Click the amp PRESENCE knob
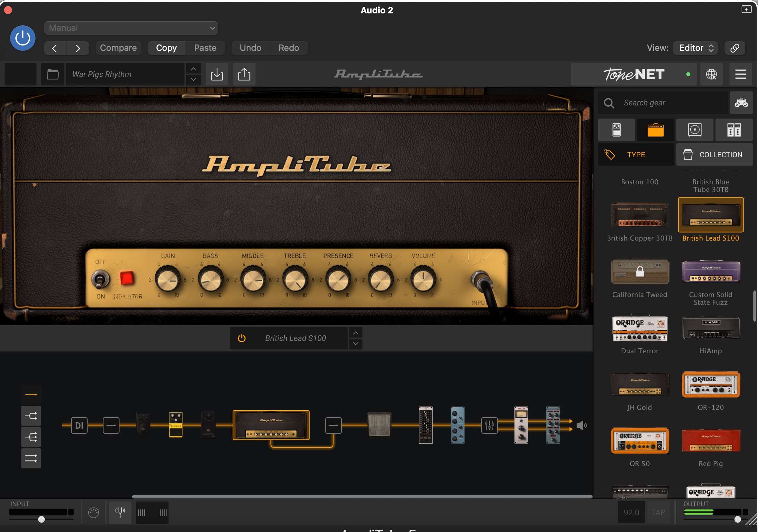 pyautogui.click(x=338, y=280)
